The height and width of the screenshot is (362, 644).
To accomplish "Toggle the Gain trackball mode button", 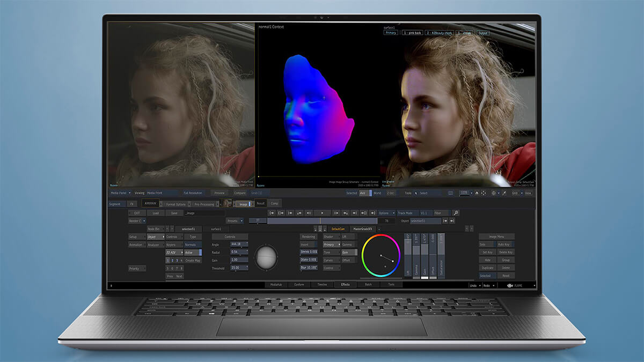I will [x=349, y=253].
